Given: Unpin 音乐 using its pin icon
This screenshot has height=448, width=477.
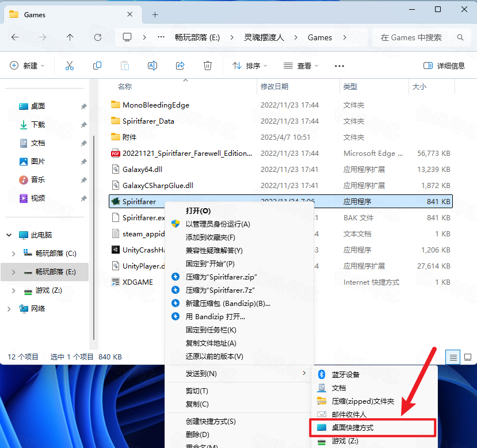Looking at the screenshot, I should tap(83, 180).
